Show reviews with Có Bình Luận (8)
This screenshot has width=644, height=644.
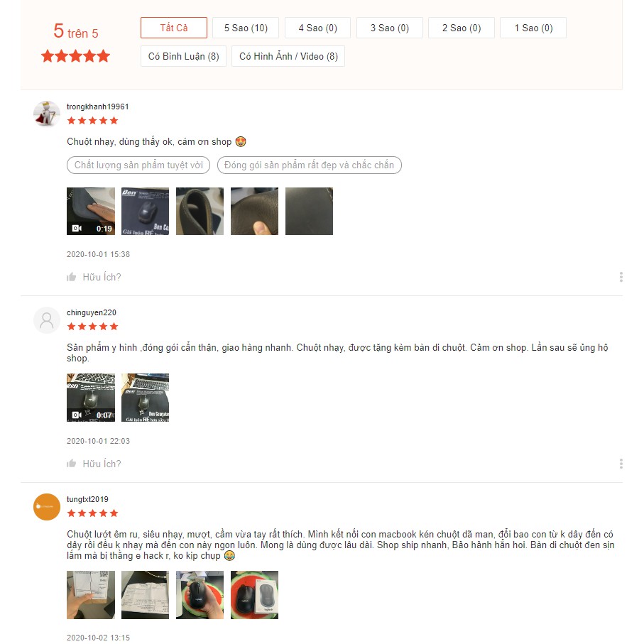184,56
